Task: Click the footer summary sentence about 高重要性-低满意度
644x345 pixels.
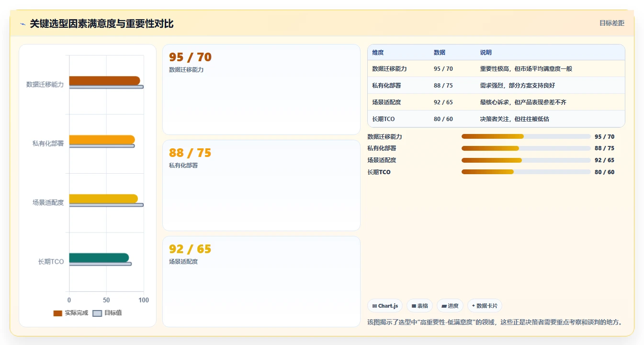Action: [x=496, y=322]
